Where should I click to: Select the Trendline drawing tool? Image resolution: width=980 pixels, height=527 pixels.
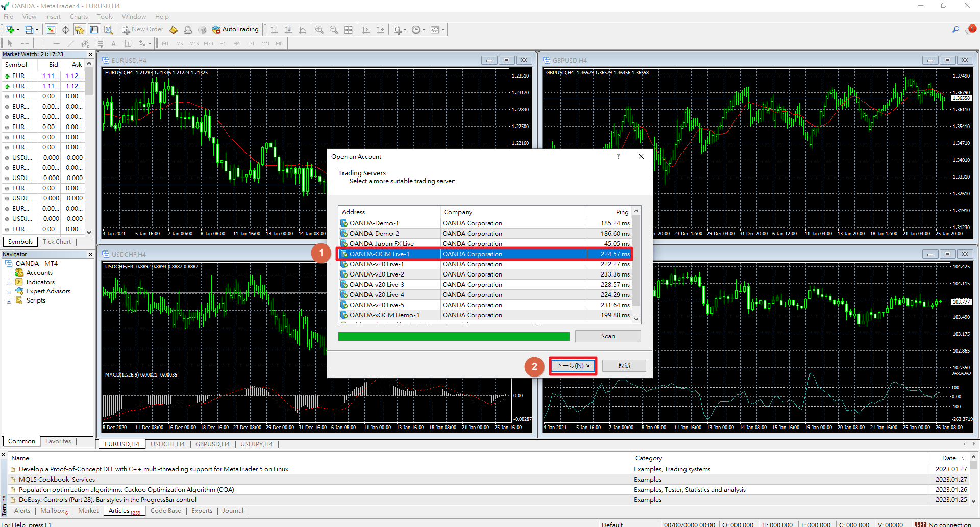click(71, 43)
